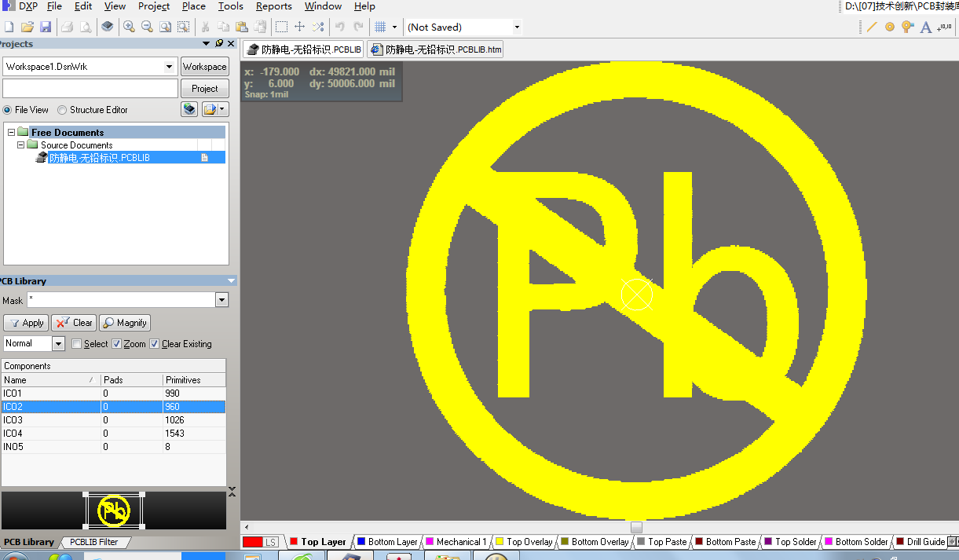Click the Cut scissors icon
Screen dimensions: 959x560
(x=206, y=27)
